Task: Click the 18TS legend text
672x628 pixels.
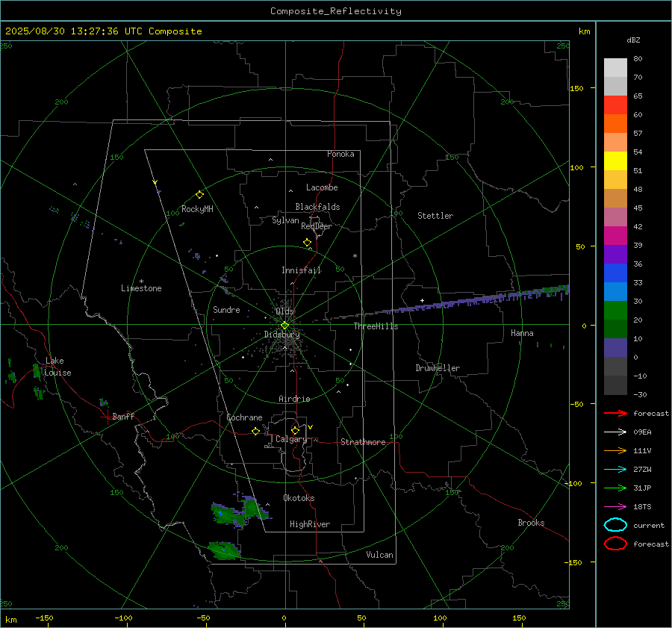Action: [x=642, y=507]
